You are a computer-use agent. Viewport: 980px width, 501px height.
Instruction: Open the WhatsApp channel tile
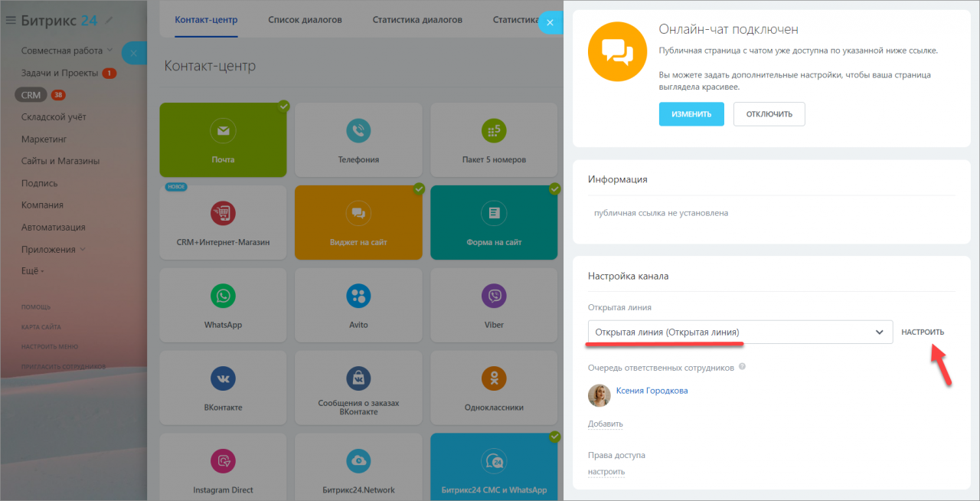[x=223, y=306]
